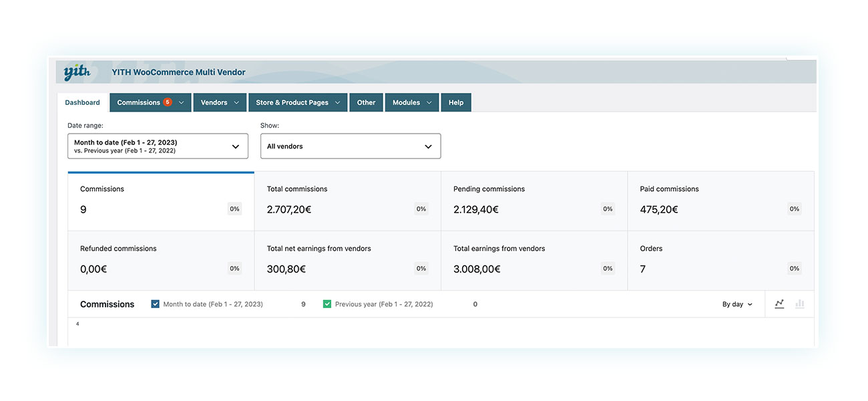Viewport: 868px width, 401px height.
Task: Select the Total net earnings from vendors card
Action: (x=347, y=261)
